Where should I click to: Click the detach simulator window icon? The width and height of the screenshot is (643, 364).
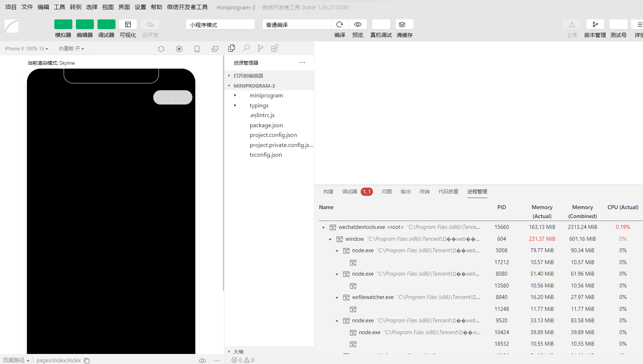[215, 49]
